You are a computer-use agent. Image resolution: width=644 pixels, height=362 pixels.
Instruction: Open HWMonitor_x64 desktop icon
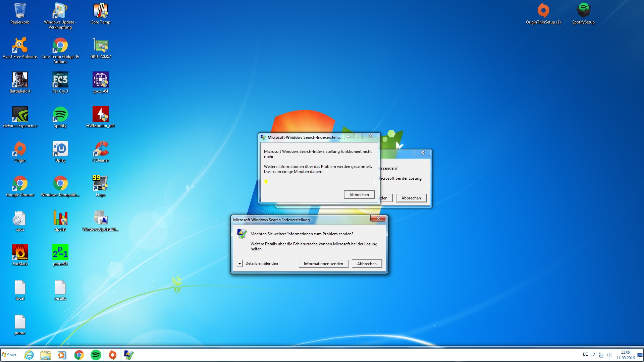point(100,114)
